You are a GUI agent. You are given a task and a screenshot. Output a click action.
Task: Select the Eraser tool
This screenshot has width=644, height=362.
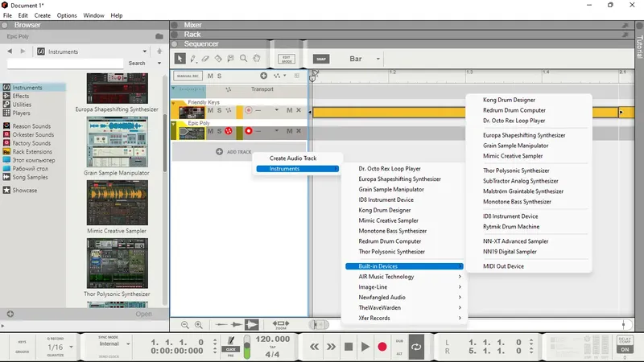205,59
